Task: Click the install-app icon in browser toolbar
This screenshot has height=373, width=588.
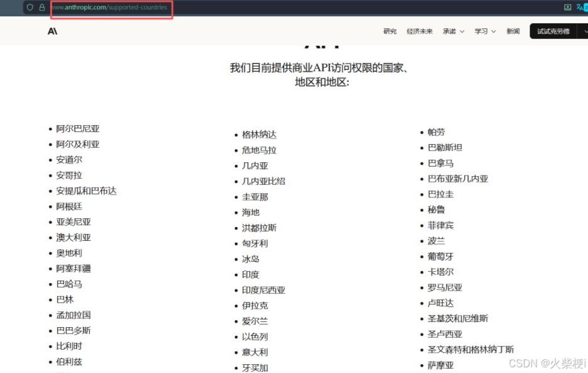Action: tap(567, 7)
